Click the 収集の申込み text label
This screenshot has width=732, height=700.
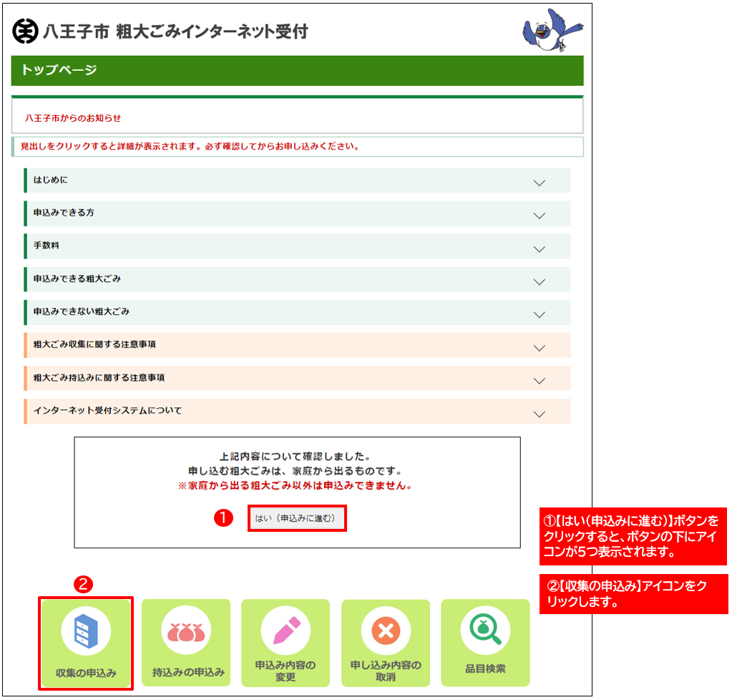[x=86, y=673]
